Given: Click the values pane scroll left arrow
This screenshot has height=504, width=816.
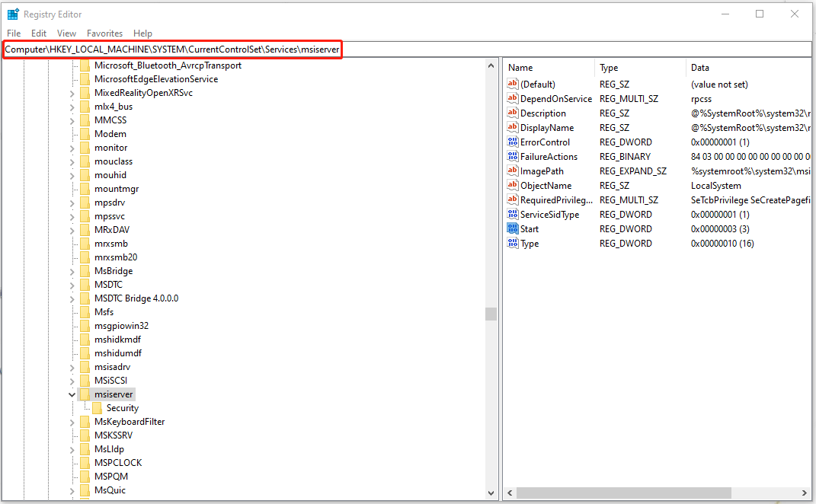Looking at the screenshot, I should click(510, 493).
